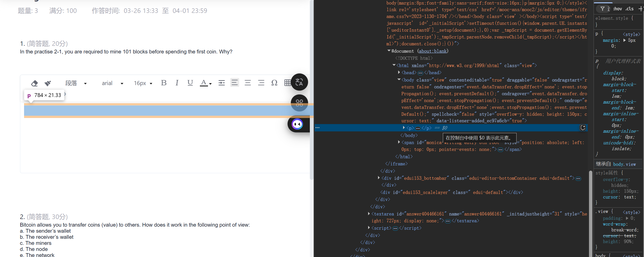Screen dimensions: 644x257
Task: Expand the textarea answer404466161 node
Action: click(369, 214)
